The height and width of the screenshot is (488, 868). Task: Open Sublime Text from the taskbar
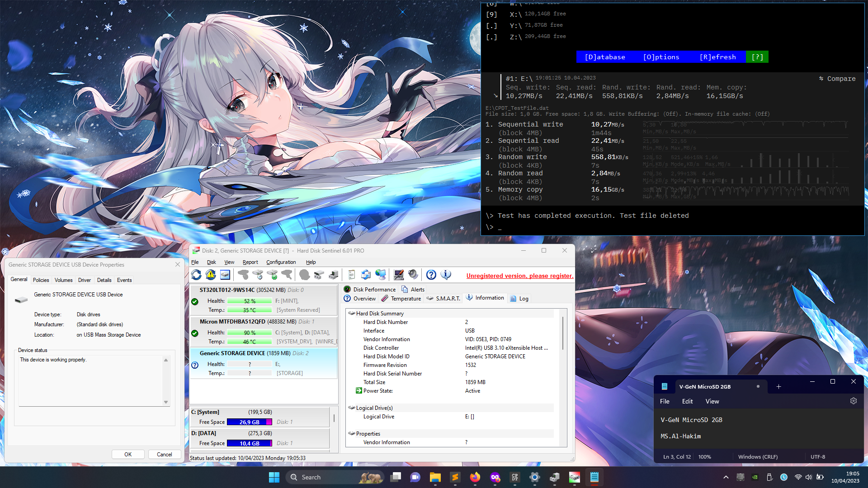click(455, 477)
